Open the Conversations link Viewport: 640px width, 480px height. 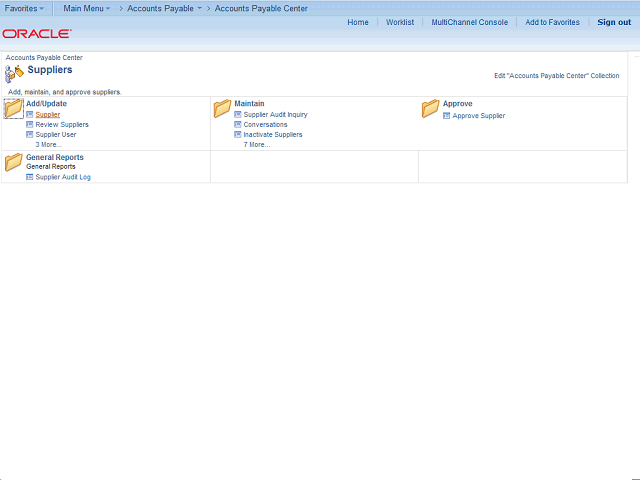click(x=265, y=124)
